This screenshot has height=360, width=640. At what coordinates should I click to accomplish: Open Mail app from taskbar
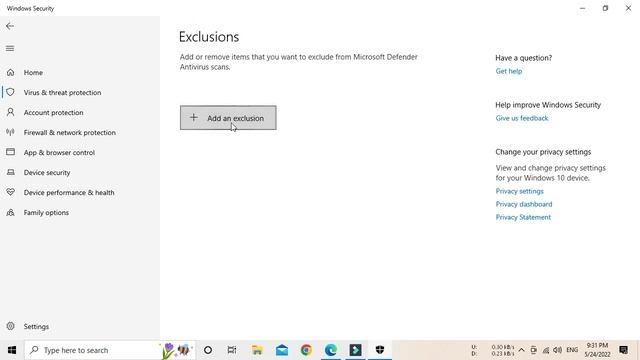pos(282,350)
